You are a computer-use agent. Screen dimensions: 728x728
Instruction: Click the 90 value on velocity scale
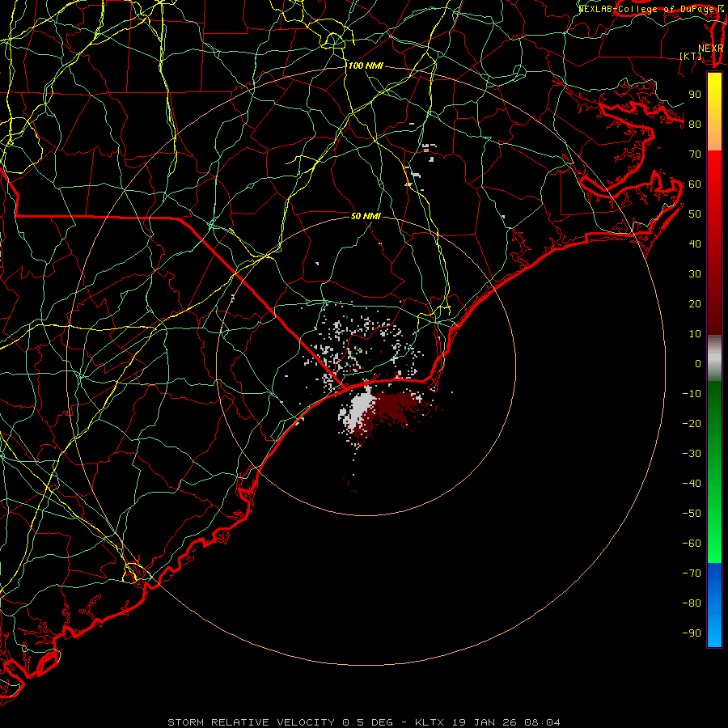pyautogui.click(x=695, y=95)
